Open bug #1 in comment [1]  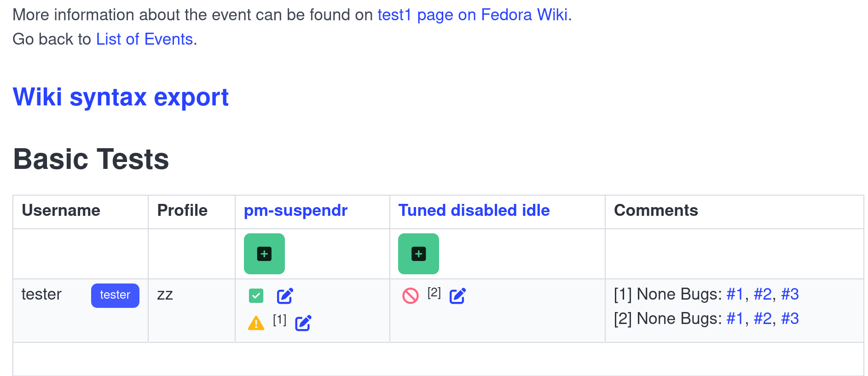pos(735,294)
